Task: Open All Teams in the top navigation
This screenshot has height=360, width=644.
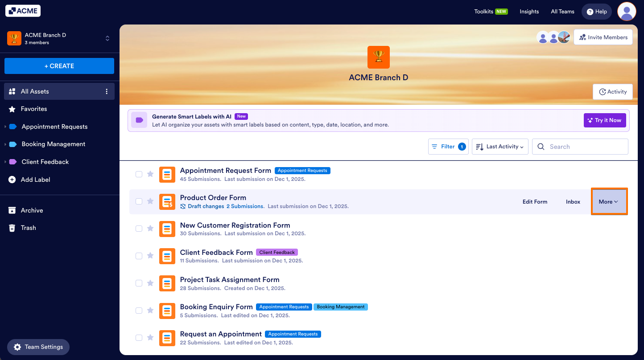Action: pos(562,12)
